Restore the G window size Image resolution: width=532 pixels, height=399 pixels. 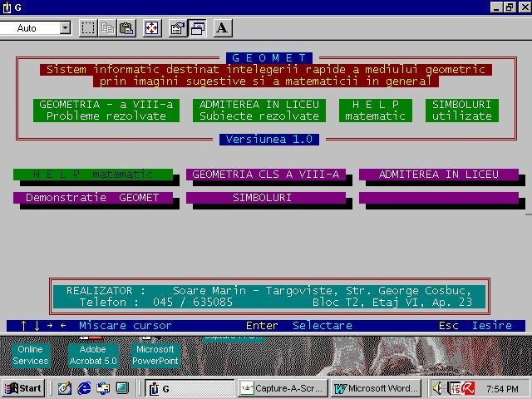[510, 7]
